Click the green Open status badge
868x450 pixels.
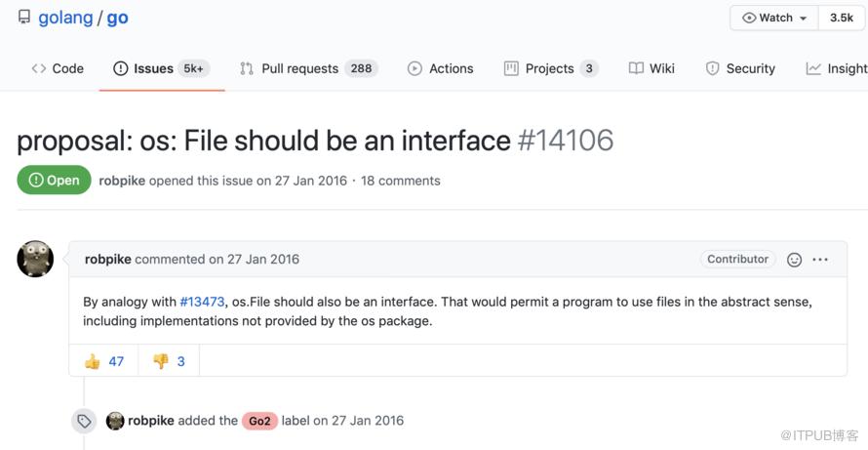(55, 181)
